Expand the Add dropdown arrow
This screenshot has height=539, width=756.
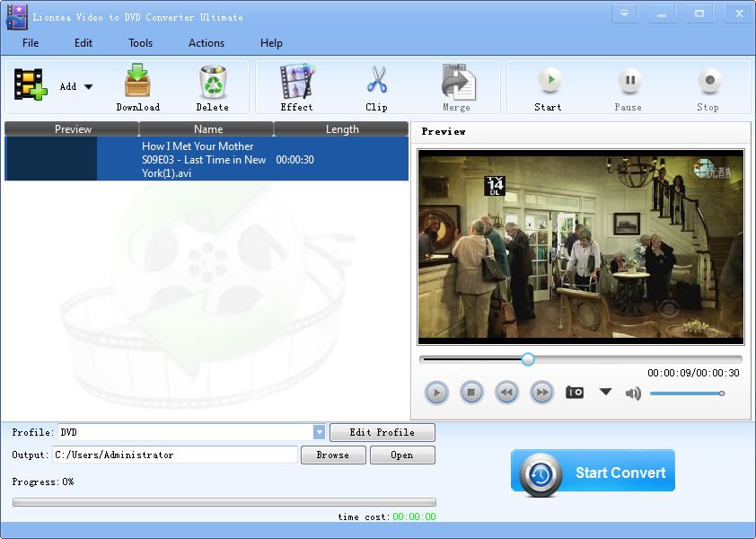click(x=88, y=87)
